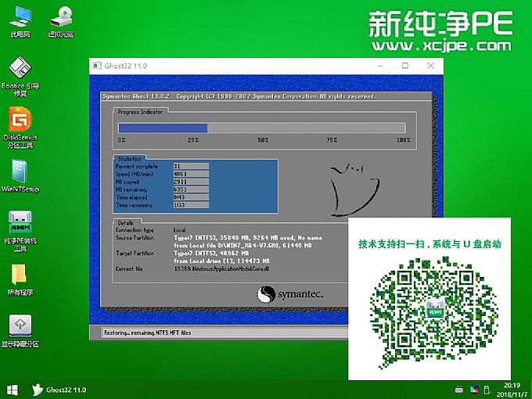Open the 此电脑 desktop icon
Screen dimensions: 532x399
pyautogui.click(x=20, y=21)
